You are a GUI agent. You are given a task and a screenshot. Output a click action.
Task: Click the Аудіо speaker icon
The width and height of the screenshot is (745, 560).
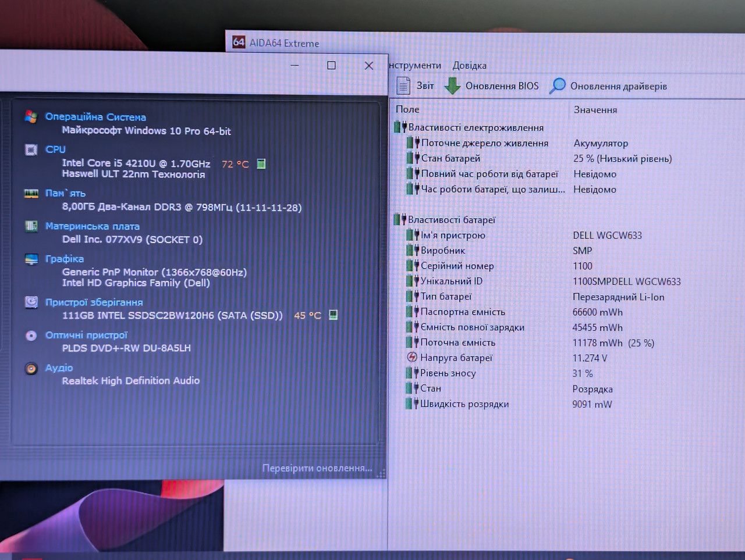pos(31,368)
